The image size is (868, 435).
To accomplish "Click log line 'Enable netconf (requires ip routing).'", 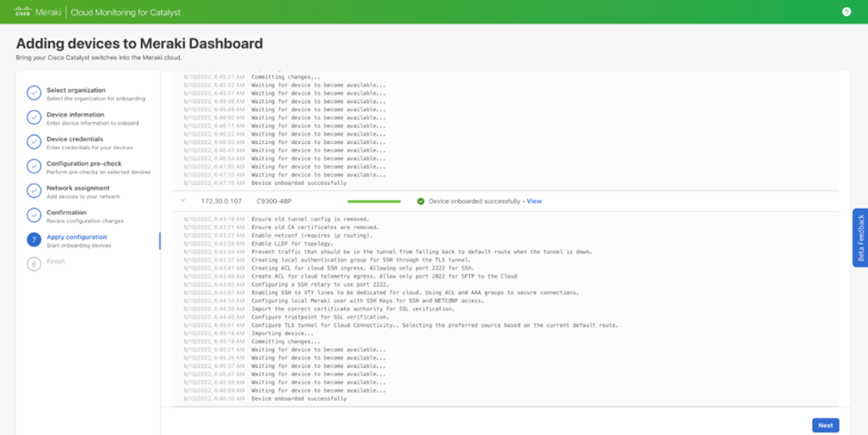I will (x=312, y=236).
